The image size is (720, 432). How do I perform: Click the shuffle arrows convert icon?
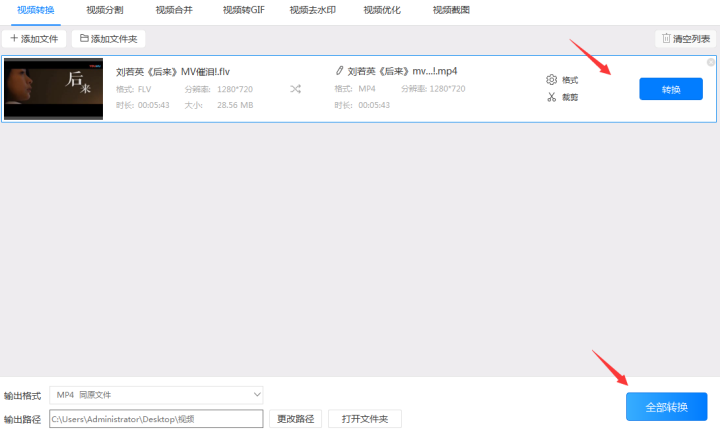296,89
